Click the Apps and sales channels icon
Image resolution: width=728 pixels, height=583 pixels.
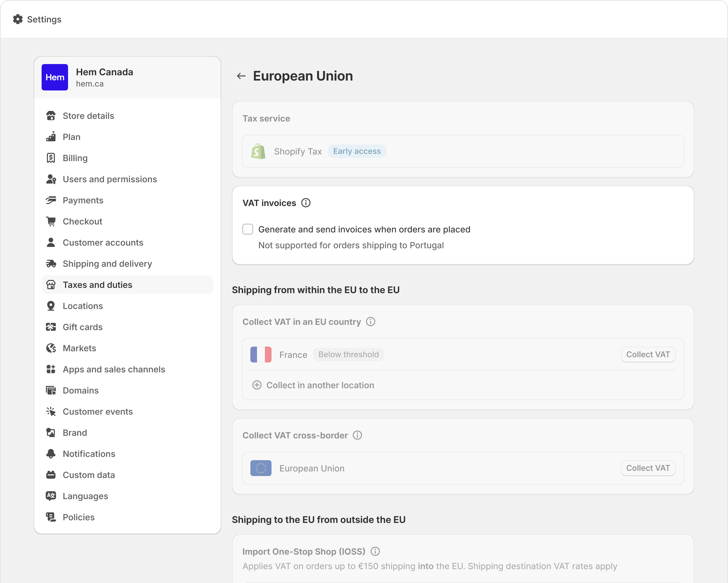pyautogui.click(x=51, y=369)
